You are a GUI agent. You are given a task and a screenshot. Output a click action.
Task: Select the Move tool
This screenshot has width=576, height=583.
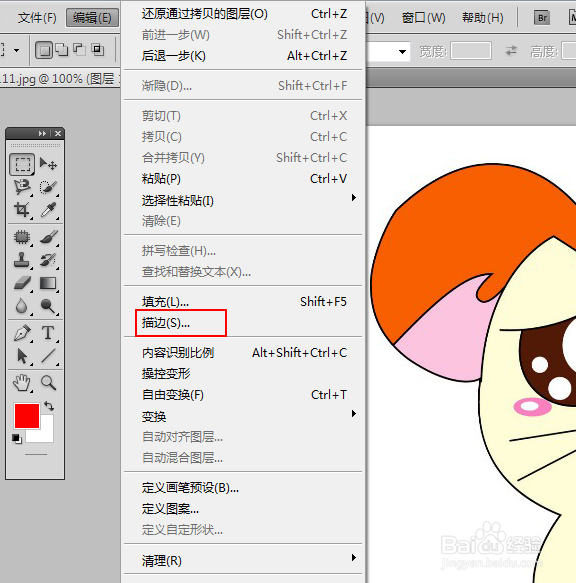(x=48, y=164)
